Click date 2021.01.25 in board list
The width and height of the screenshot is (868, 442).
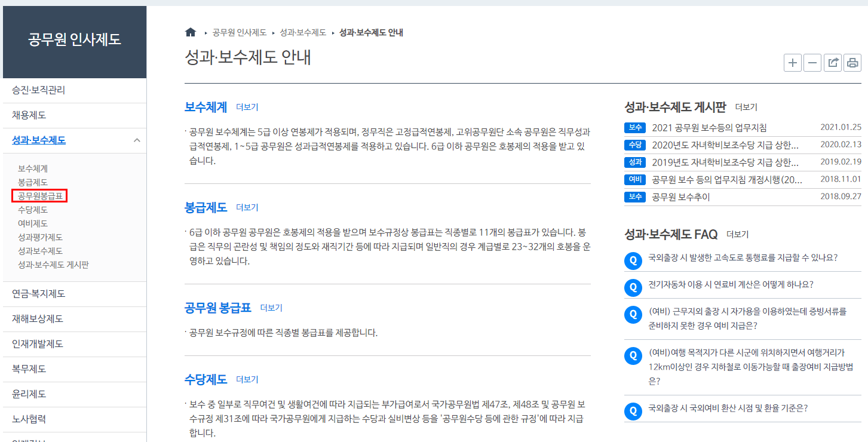[841, 128]
